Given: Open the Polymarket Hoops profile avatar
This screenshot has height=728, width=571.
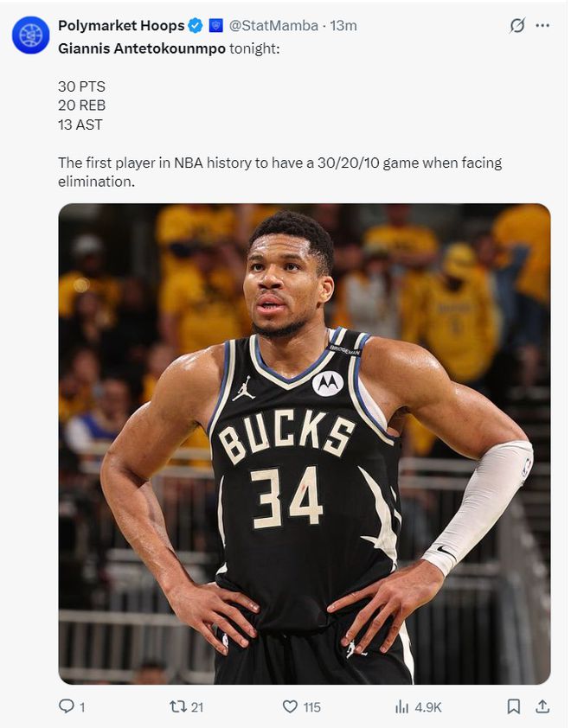Looking at the screenshot, I should tap(30, 35).
